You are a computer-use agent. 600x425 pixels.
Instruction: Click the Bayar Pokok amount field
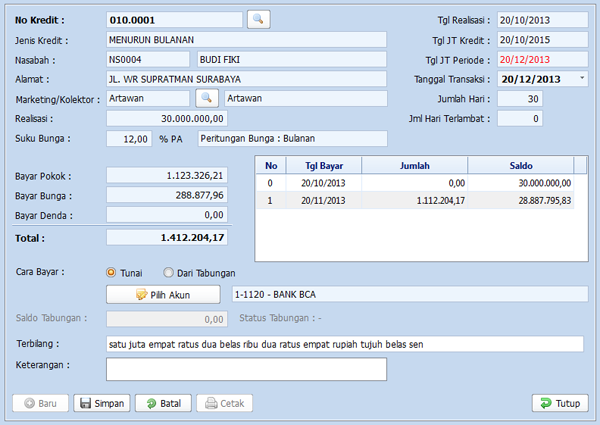pos(166,176)
